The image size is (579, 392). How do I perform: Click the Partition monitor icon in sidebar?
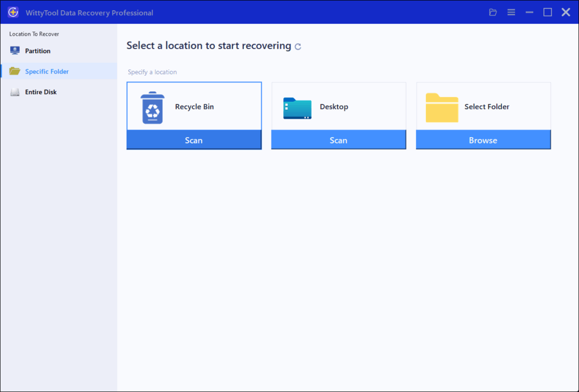[x=15, y=51]
